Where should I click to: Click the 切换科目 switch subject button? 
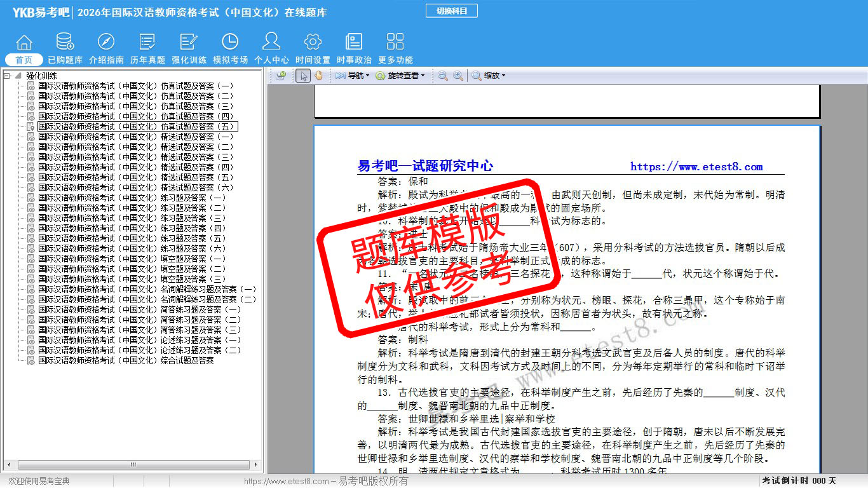point(451,11)
